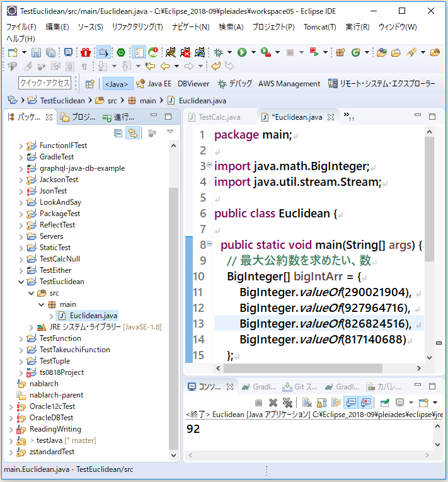
Task: Click the New Java Class icon
Action: click(x=356, y=52)
